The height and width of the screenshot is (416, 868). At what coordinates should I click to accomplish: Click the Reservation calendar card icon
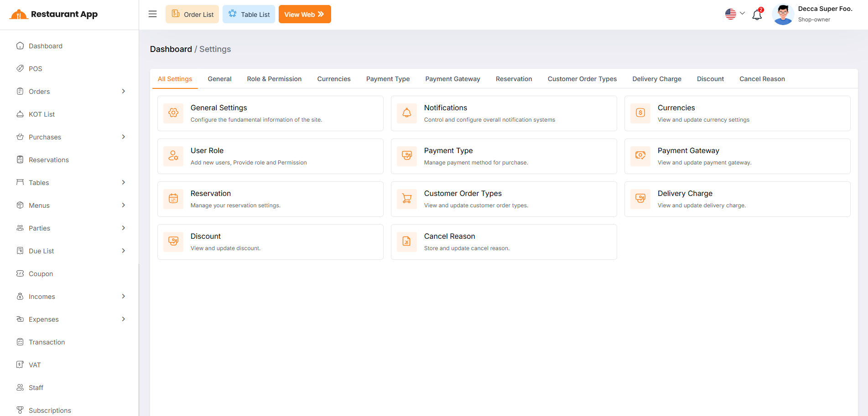tap(173, 199)
